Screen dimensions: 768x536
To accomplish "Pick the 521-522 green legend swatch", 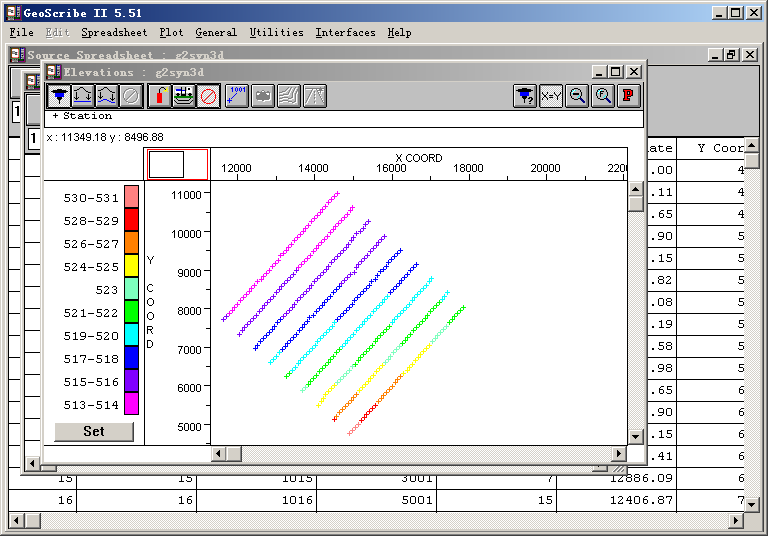I will [131, 312].
